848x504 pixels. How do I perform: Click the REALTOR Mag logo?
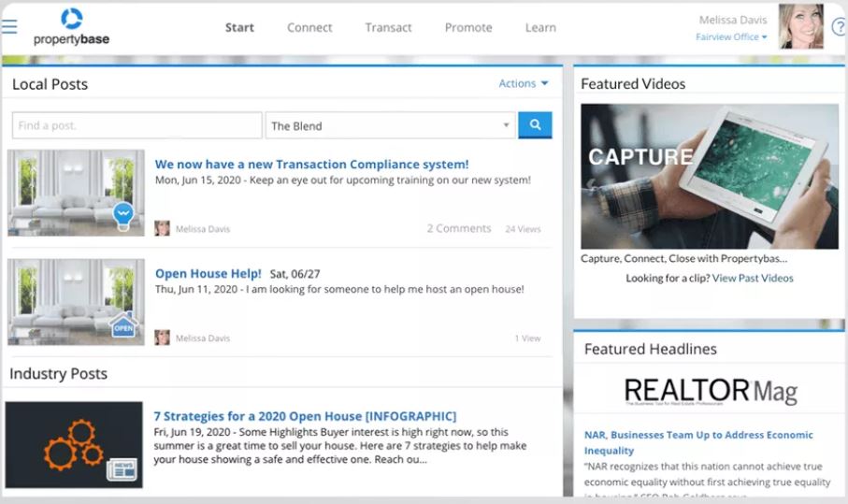[x=711, y=391]
